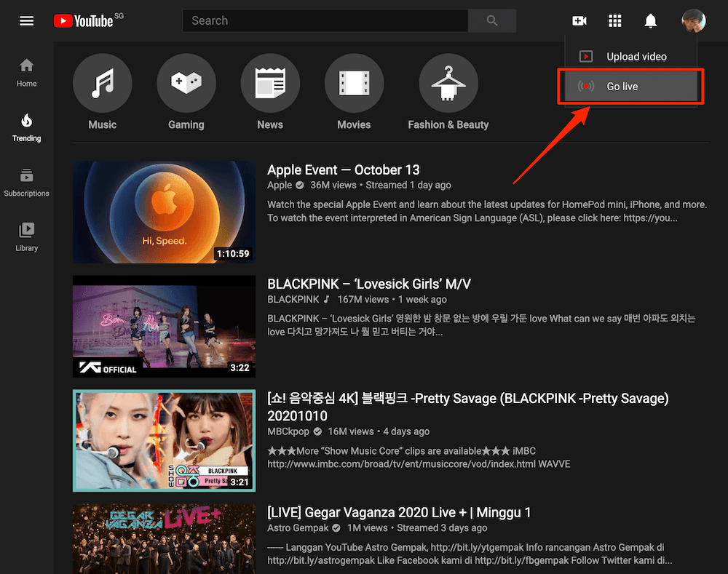Open the BLACKPINK 'Lovesick Girls' M/V title

[x=369, y=284]
